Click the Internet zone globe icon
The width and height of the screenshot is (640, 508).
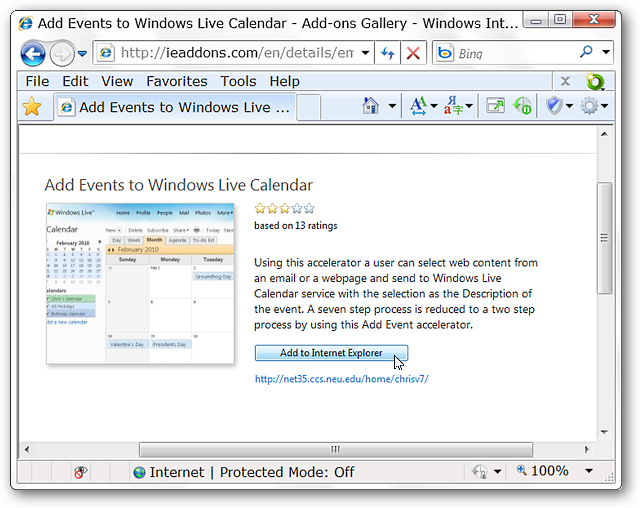pyautogui.click(x=140, y=473)
